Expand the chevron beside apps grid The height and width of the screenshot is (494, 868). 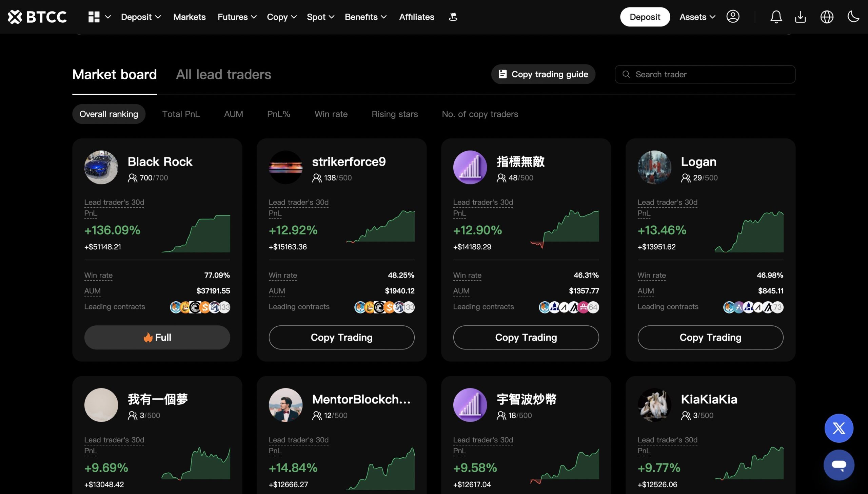[x=108, y=17]
